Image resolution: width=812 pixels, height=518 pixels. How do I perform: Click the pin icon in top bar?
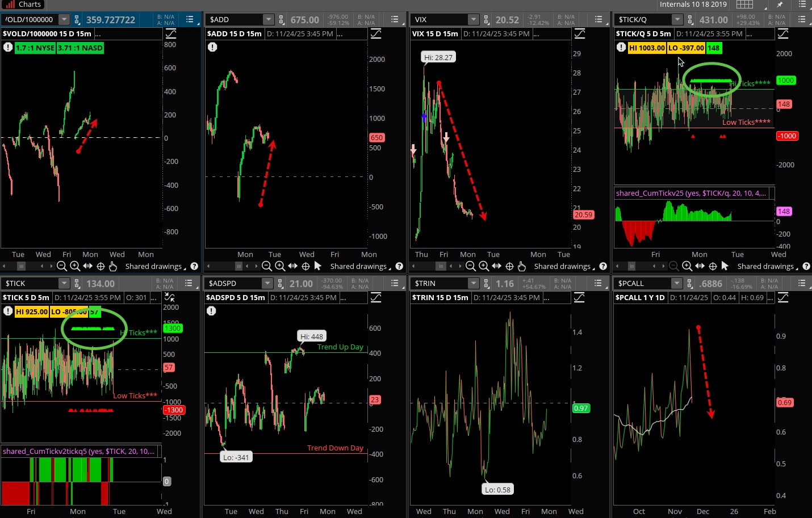click(x=780, y=5)
